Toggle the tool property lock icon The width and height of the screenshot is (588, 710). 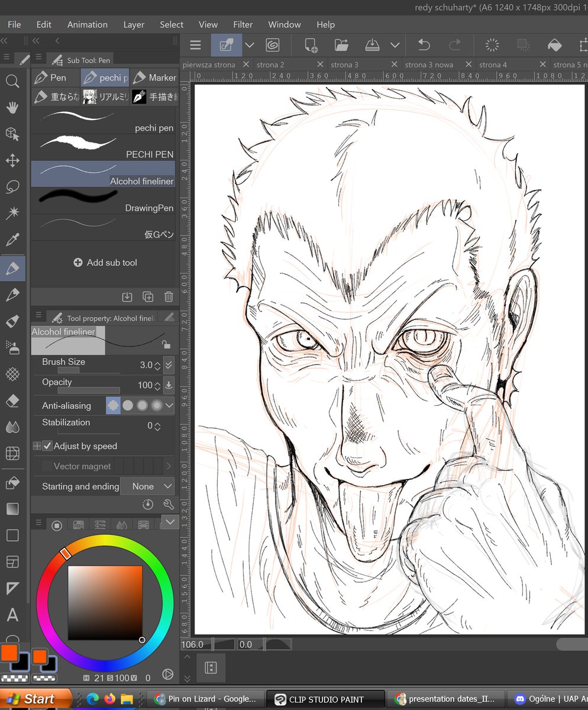167,344
